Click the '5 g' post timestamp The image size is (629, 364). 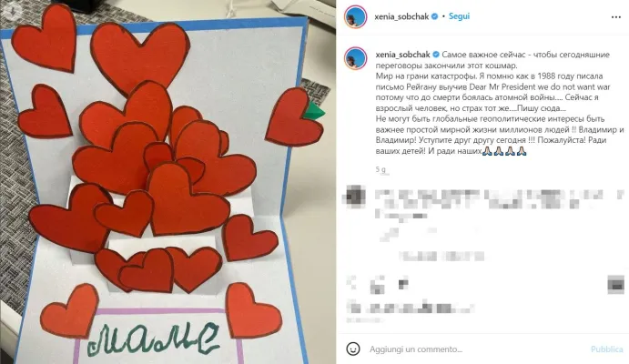pos(380,169)
